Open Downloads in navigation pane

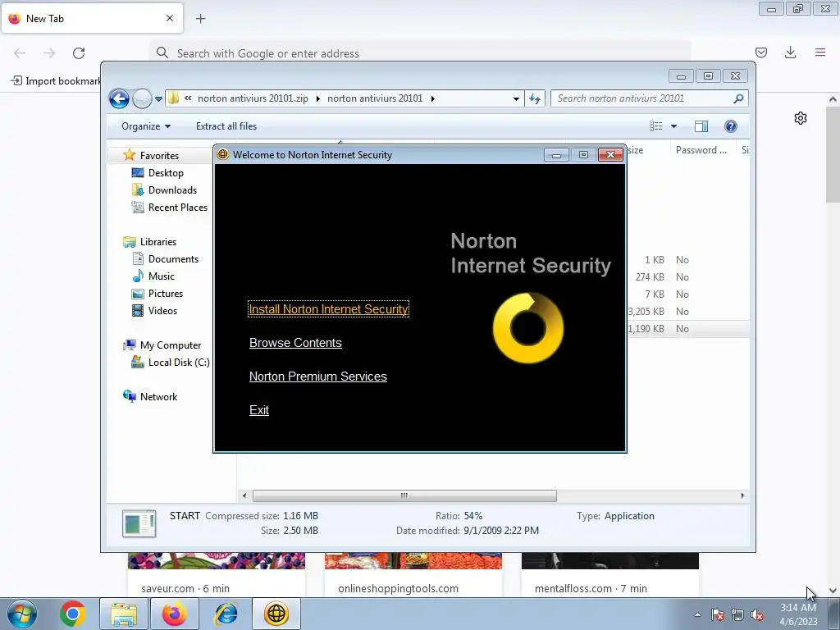tap(172, 190)
